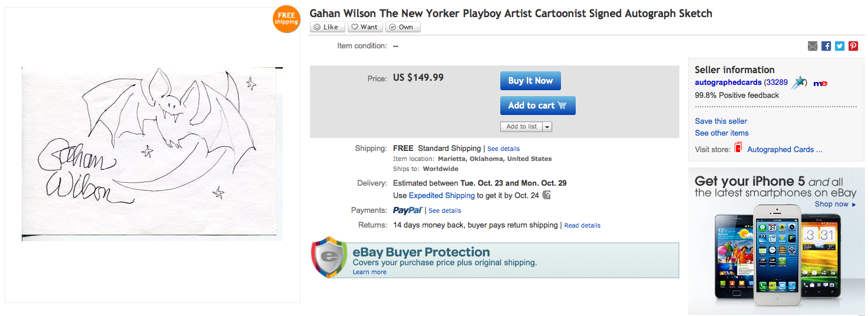
Task: Toggle the Own button
Action: (402, 27)
